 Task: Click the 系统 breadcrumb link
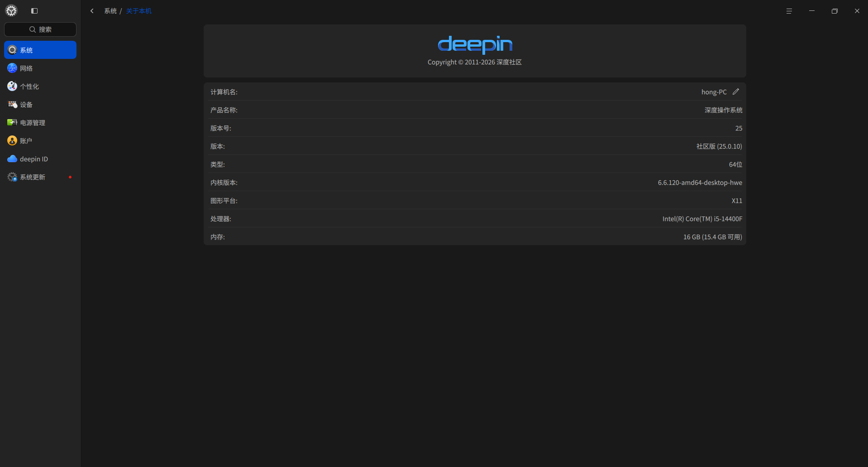(110, 10)
